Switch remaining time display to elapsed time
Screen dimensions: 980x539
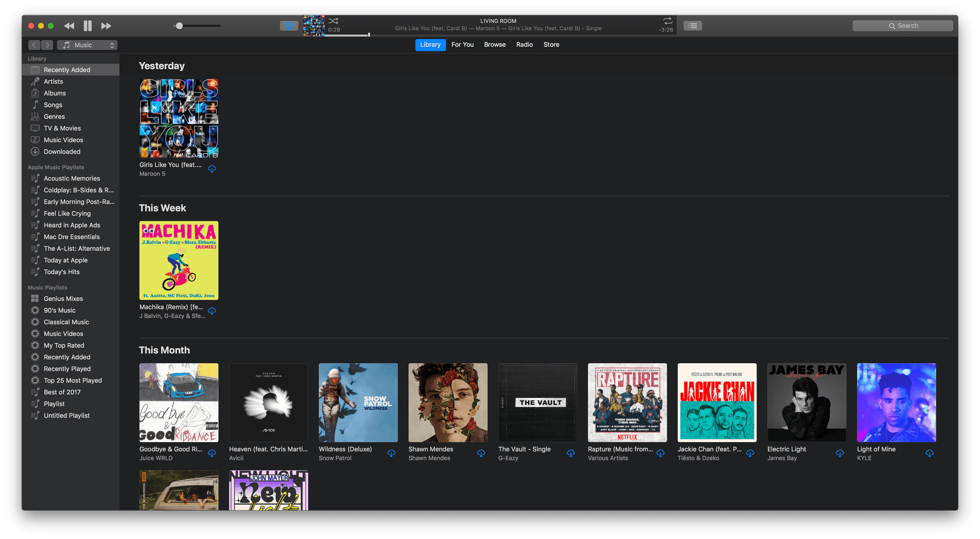pos(666,28)
